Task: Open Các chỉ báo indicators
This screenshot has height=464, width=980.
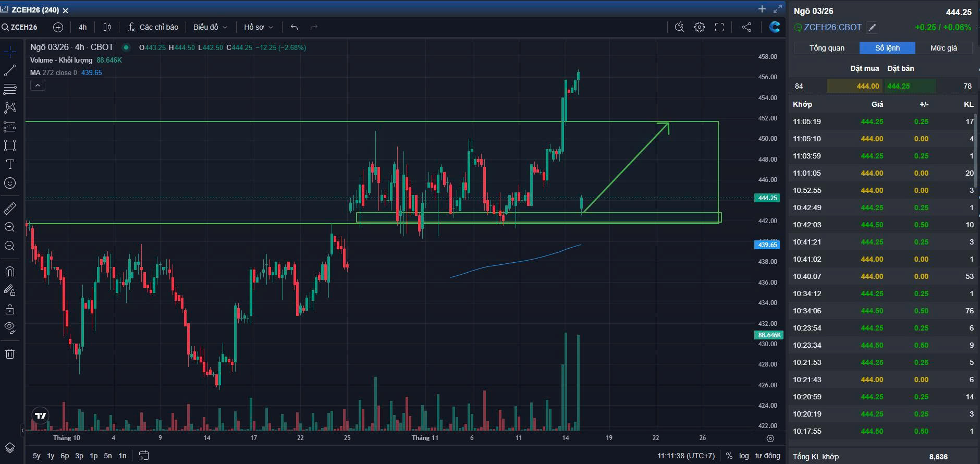Action: point(153,27)
